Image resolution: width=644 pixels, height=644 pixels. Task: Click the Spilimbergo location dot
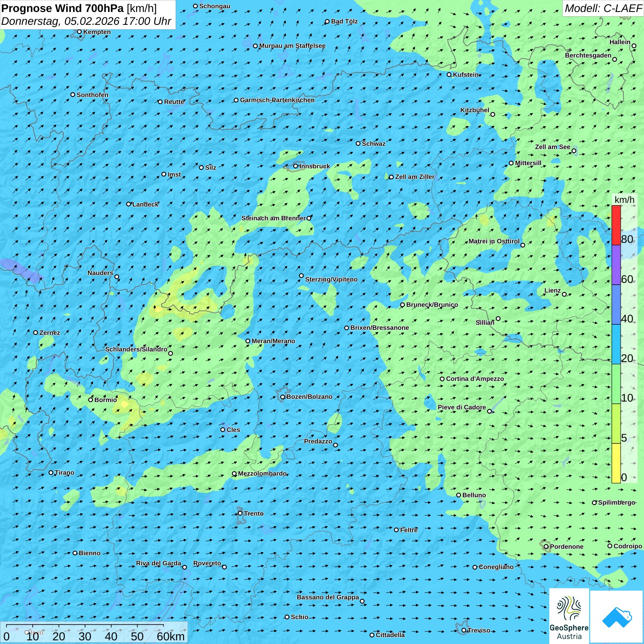(x=594, y=502)
